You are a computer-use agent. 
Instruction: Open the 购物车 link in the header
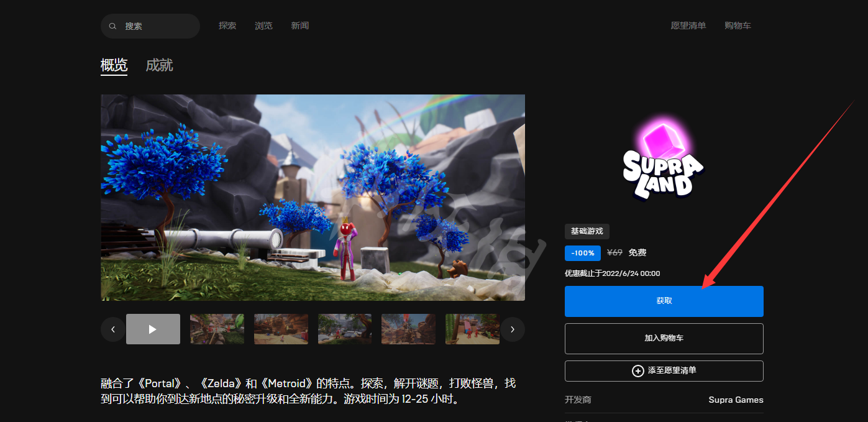738,25
